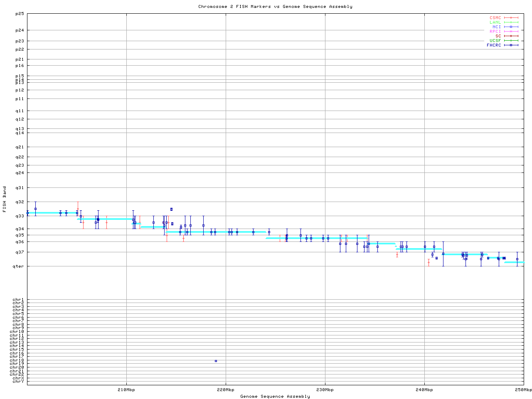Select the 230Mbp axis label
532x399 pixels.
point(325,390)
